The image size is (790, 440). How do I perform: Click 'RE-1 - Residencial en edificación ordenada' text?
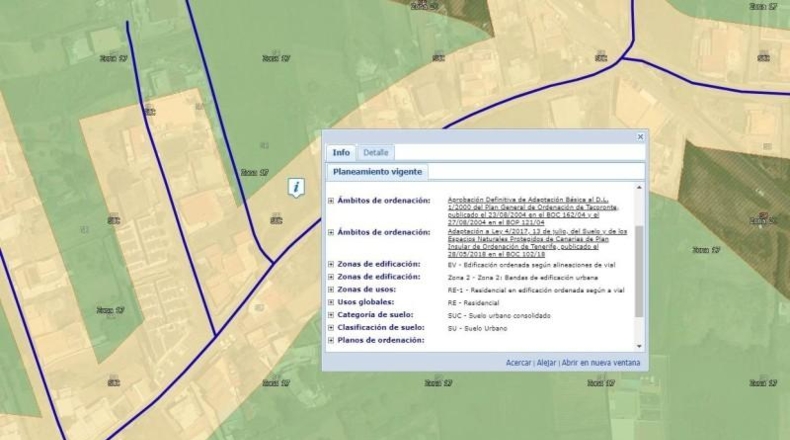(536, 290)
